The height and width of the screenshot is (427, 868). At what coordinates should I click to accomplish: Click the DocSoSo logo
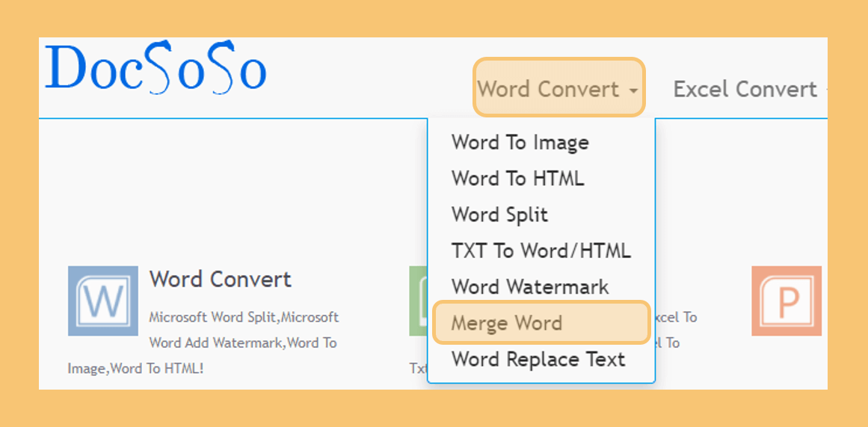tap(156, 67)
